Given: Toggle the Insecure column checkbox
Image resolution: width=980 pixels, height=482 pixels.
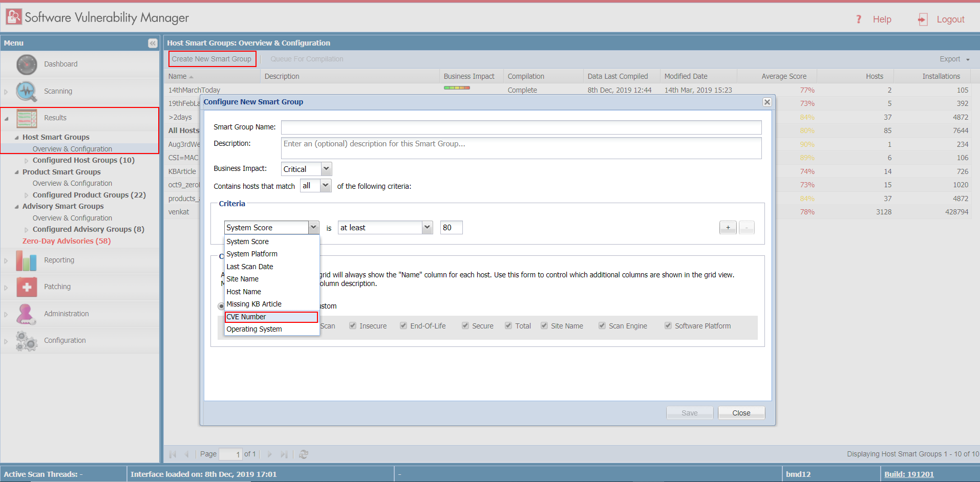Looking at the screenshot, I should [353, 326].
